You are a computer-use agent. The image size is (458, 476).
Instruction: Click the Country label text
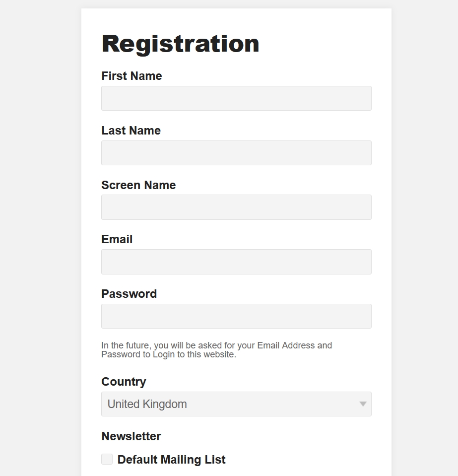click(x=124, y=382)
